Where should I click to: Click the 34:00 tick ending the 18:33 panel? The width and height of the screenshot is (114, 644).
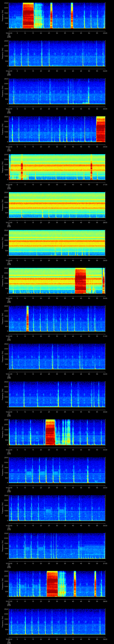[105, 450]
